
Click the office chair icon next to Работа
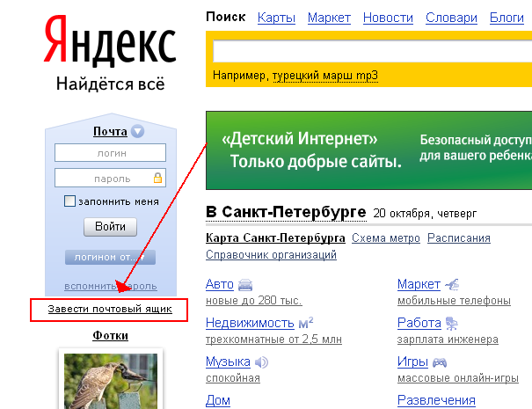pos(451,323)
